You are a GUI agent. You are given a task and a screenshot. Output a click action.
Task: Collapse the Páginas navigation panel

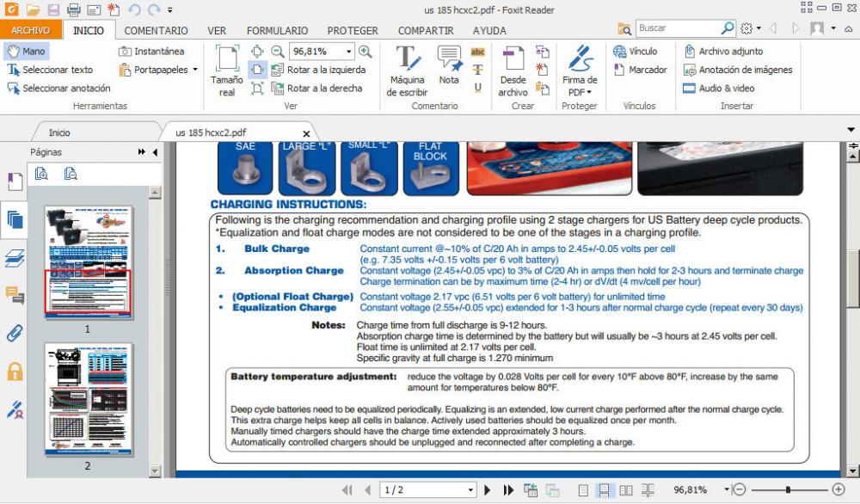pos(155,152)
